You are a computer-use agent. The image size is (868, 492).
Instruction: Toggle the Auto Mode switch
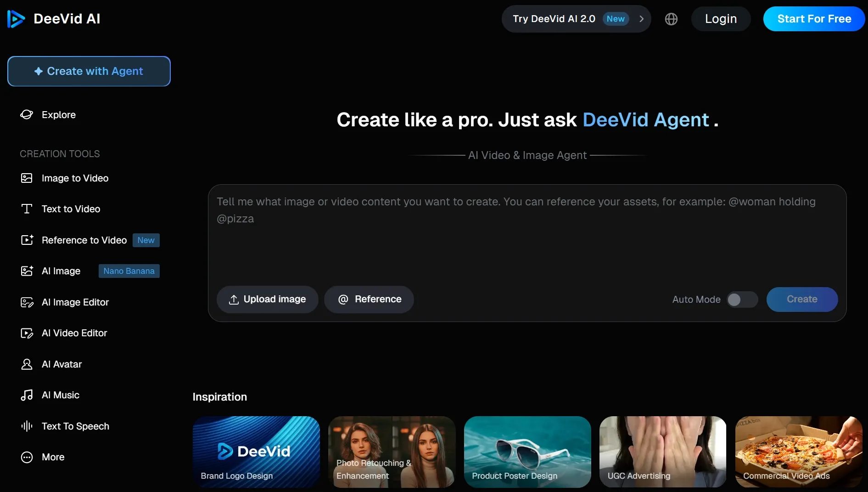click(x=742, y=300)
